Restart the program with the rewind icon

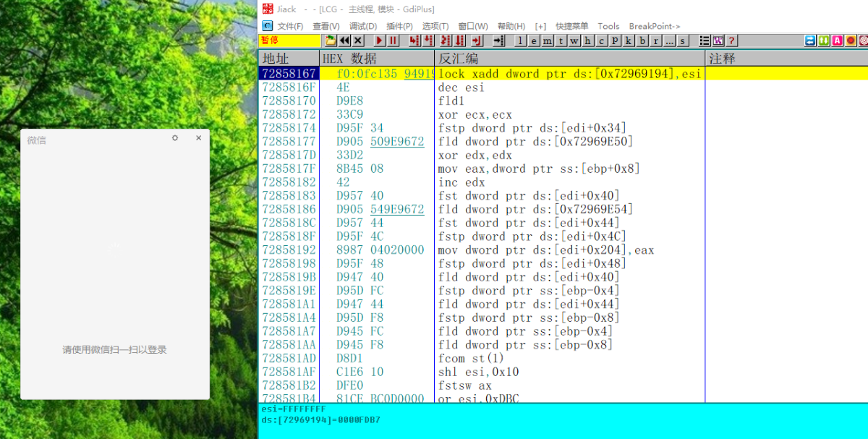344,41
